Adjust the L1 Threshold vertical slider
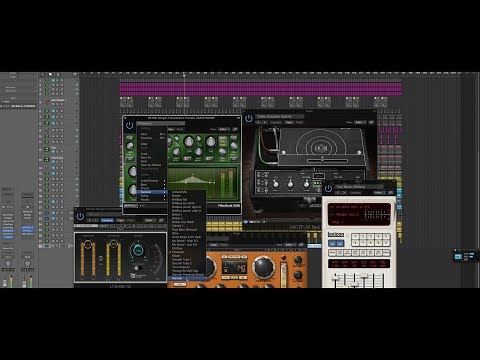The width and height of the screenshot is (480, 360). click(x=87, y=260)
